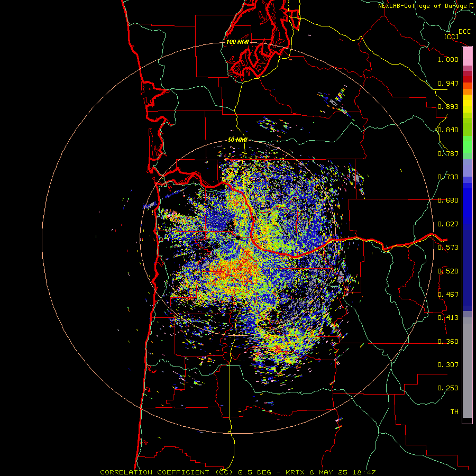Image resolution: width=476 pixels, height=476 pixels.
Task: Click the TH threshold label
Action: (454, 412)
